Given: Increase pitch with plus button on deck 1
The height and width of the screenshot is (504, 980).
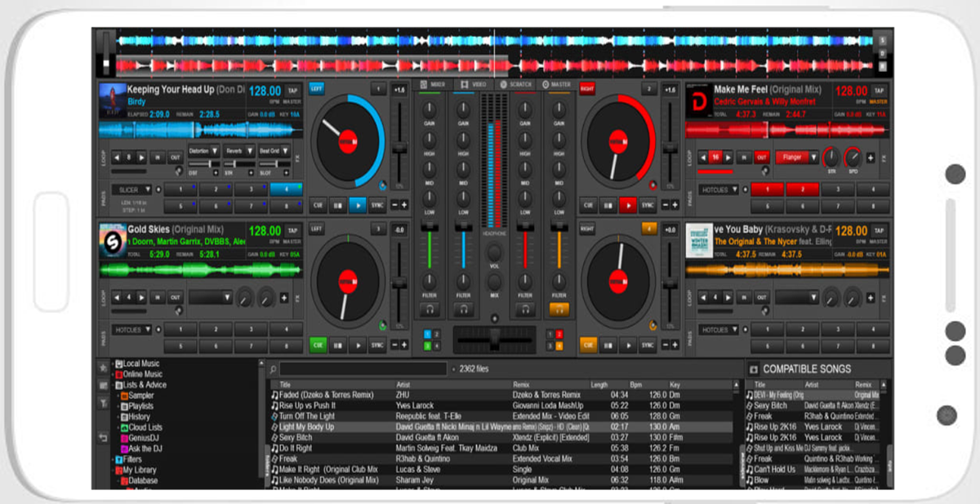Looking at the screenshot, I should (x=404, y=205).
